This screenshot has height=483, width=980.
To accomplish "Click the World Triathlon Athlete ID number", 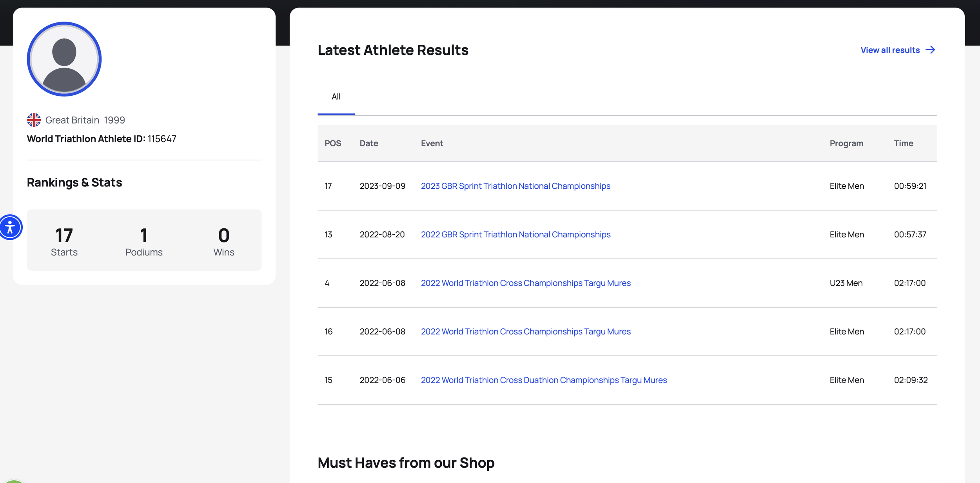I will coord(162,139).
